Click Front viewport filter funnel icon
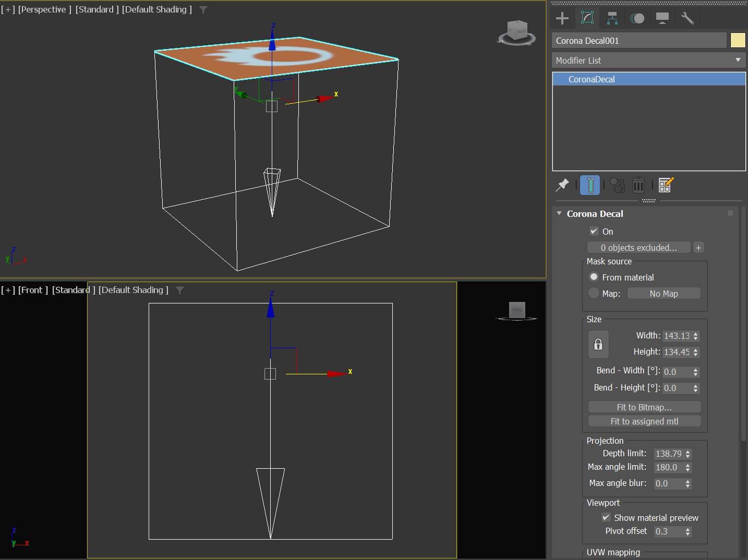 pyautogui.click(x=180, y=290)
